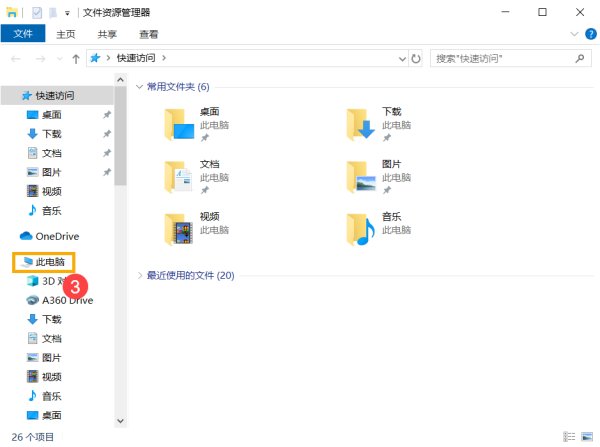Click the pin icon beside sidebar 桌面
The image size is (600, 447).
pos(107,114)
